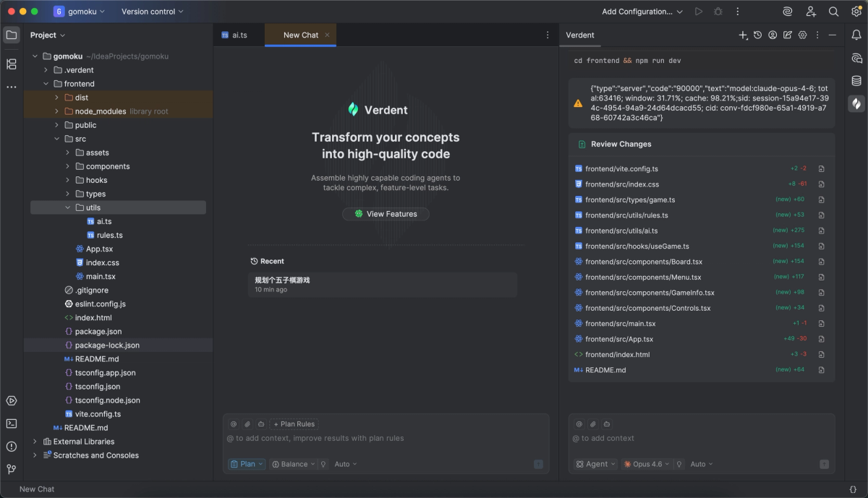This screenshot has width=868, height=498.
Task: Open the Project tool window icon
Action: (x=12, y=35)
